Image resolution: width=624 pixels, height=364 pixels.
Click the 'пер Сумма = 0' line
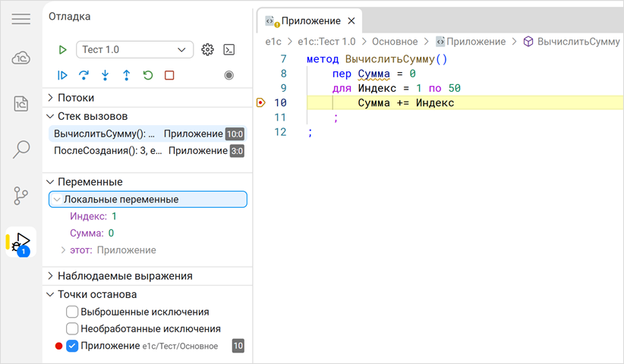(x=374, y=74)
